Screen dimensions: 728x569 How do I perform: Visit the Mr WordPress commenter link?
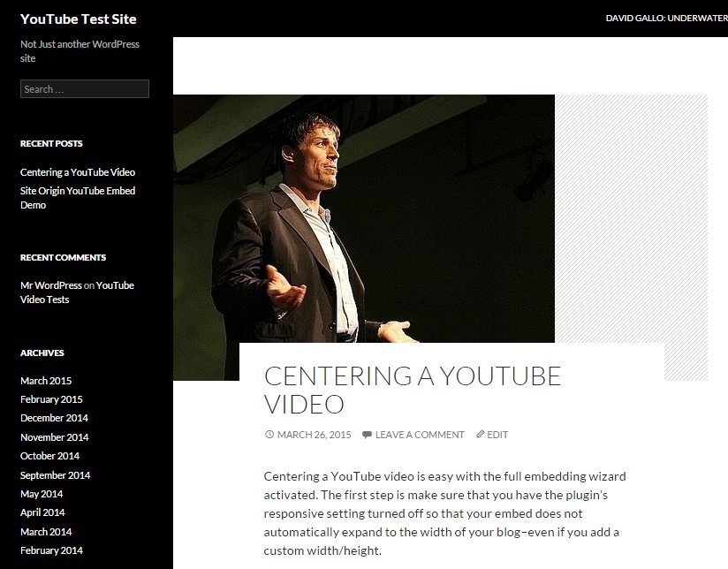pyautogui.click(x=51, y=285)
